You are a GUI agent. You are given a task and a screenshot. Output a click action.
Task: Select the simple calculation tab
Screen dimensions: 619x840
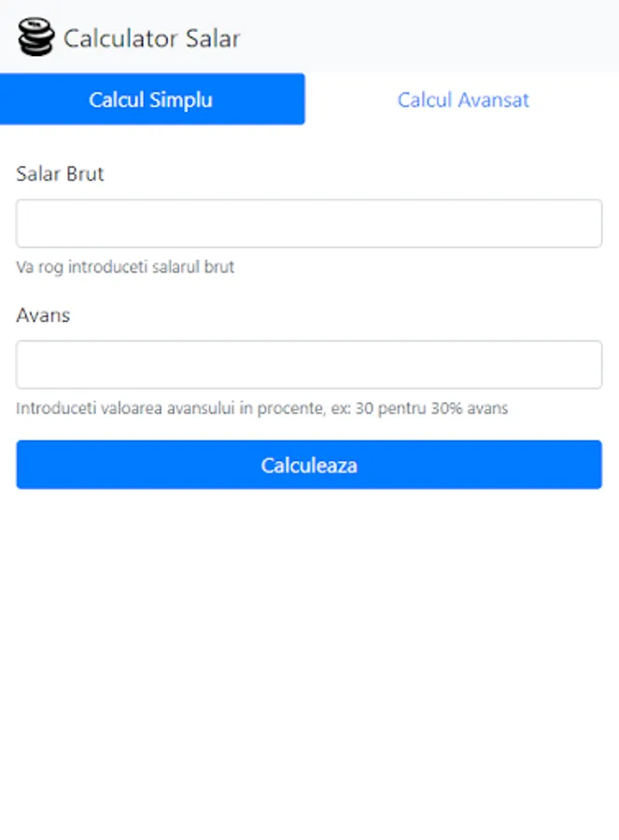[152, 100]
